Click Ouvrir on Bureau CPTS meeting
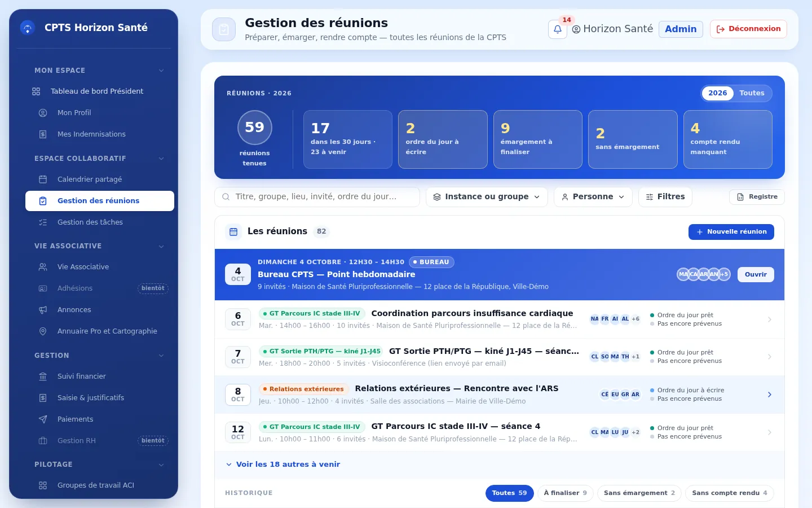This screenshot has width=812, height=508. [x=756, y=275]
